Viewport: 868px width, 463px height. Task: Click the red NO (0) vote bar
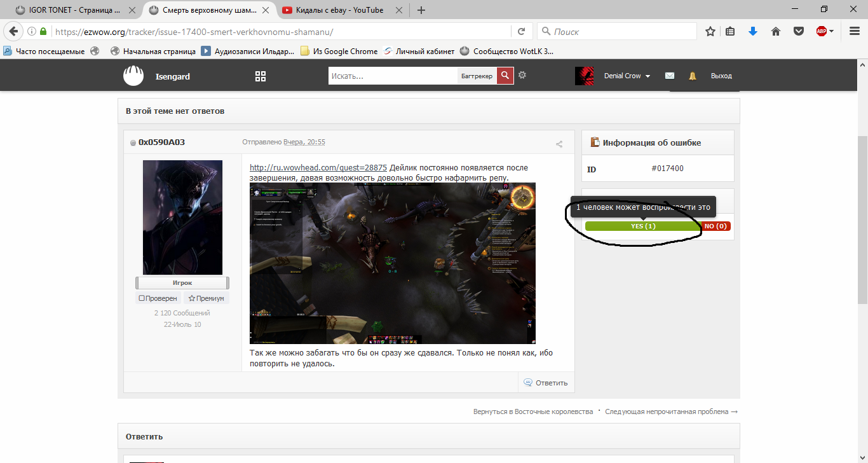click(x=716, y=226)
